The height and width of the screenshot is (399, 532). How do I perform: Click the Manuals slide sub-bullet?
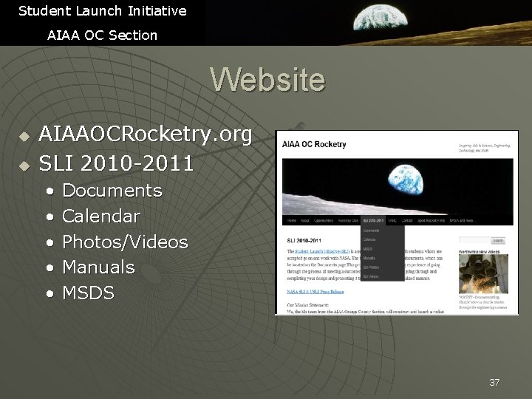[x=99, y=267]
